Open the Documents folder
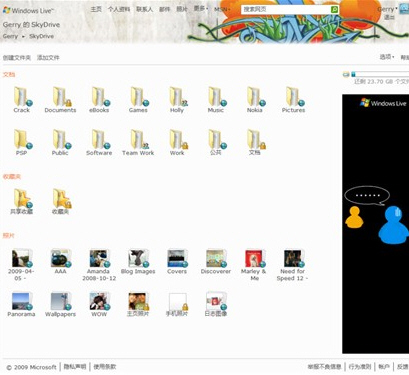Screen dimensions: 409x375 [x=60, y=99]
